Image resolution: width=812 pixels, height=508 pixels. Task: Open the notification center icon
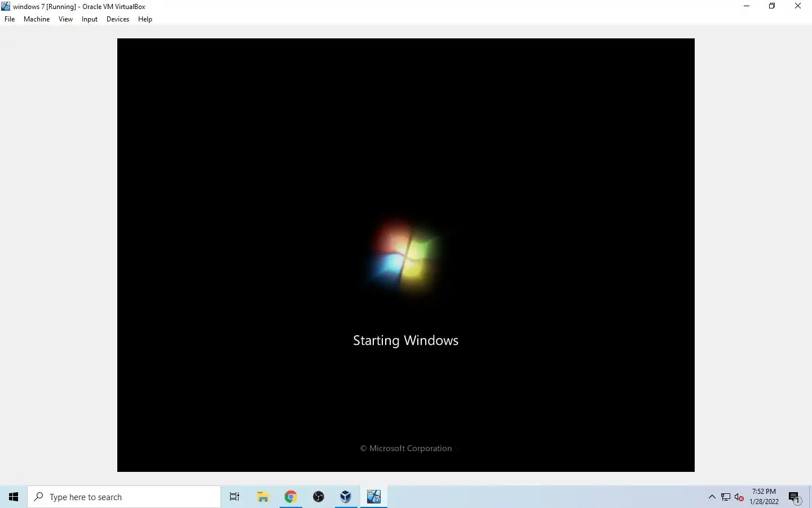pyautogui.click(x=795, y=497)
